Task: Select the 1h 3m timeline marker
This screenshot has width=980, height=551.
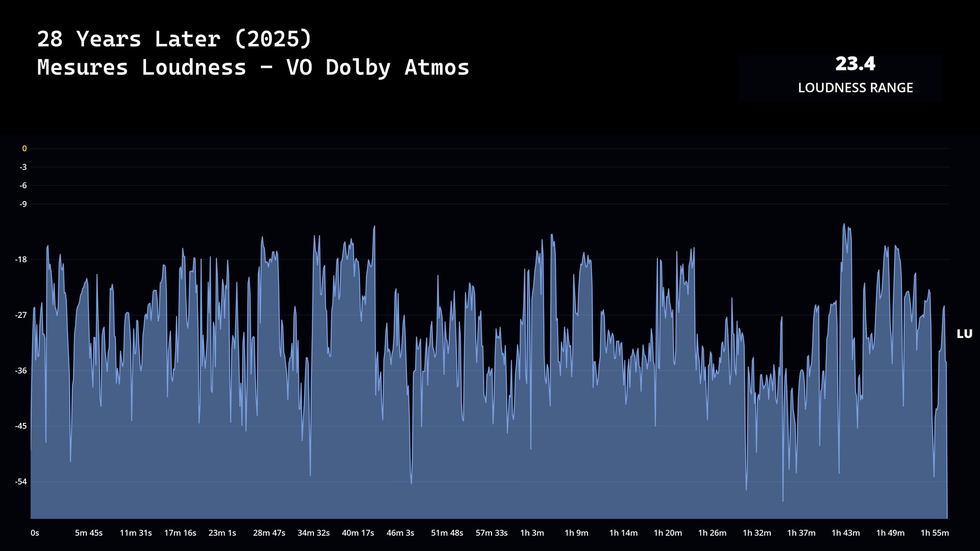Action: [532, 533]
